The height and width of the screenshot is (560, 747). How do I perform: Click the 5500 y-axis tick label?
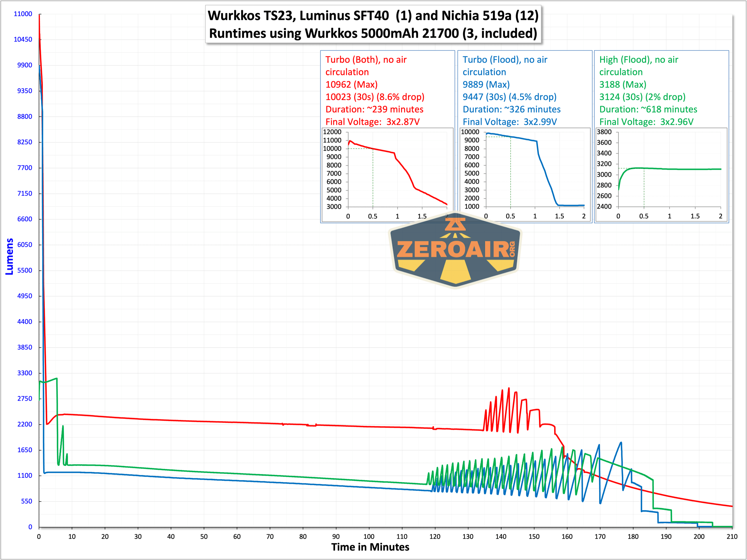[25, 271]
